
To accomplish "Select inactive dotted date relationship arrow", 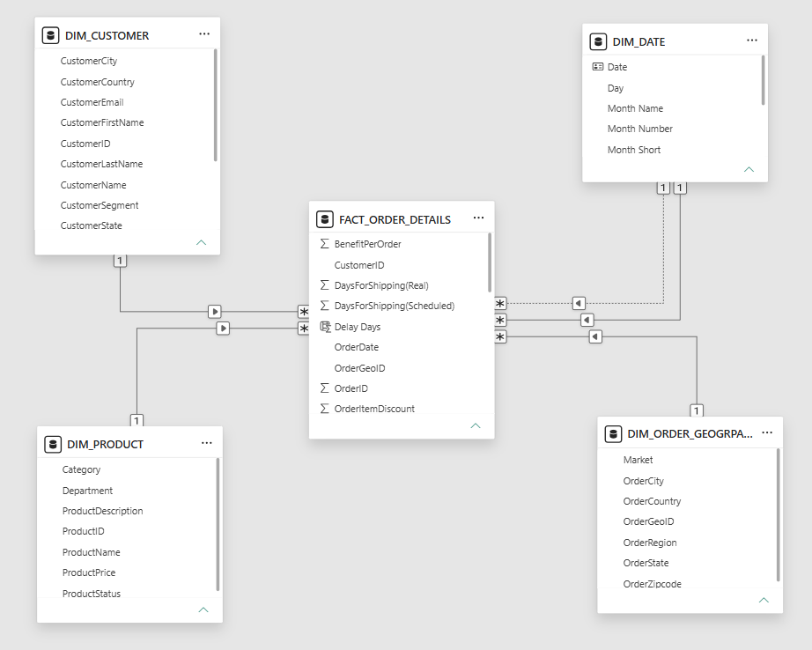I will pos(579,303).
